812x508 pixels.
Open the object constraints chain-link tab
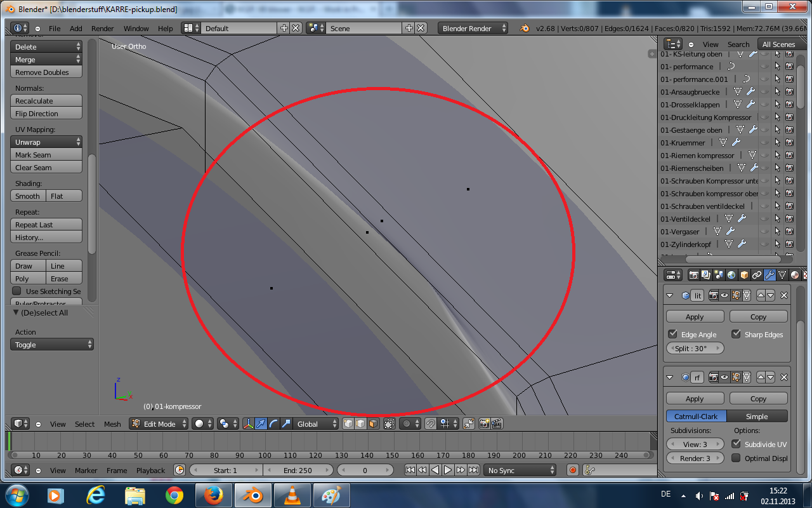click(x=757, y=275)
